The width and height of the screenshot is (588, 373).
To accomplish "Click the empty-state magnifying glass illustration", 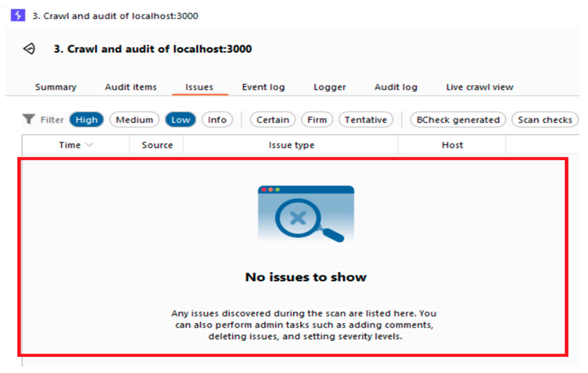I will pyautogui.click(x=306, y=214).
